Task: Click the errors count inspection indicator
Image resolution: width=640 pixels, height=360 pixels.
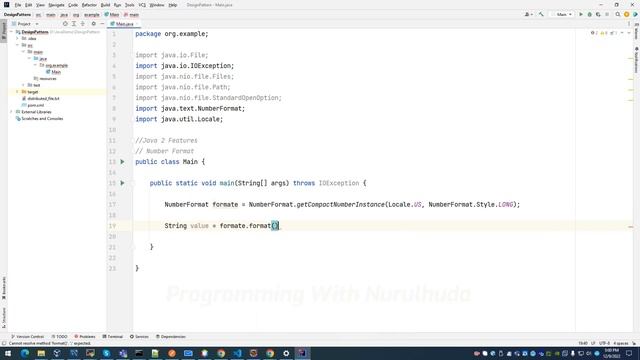Action: 594,33
